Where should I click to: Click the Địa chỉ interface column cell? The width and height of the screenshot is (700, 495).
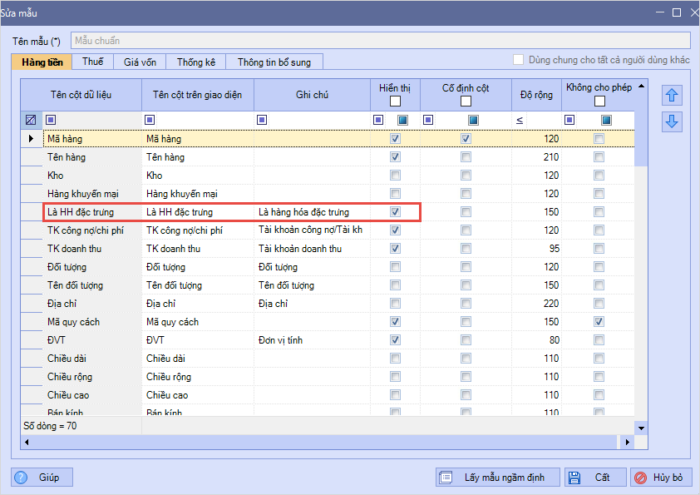(198, 303)
